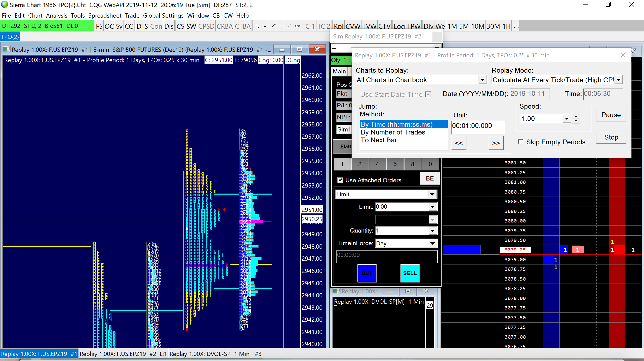Stop the chart replay
The width and height of the screenshot is (644, 361).
611,137
